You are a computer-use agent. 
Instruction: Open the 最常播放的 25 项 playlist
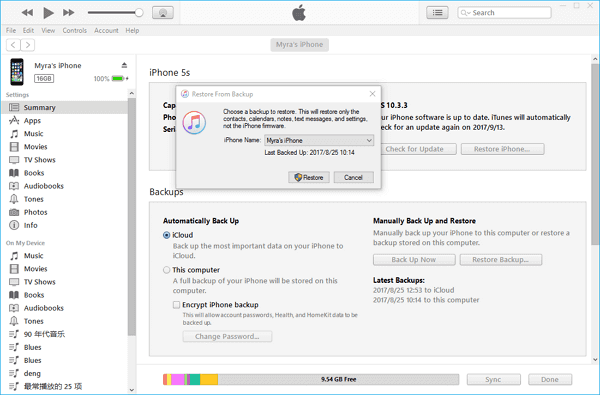65,386
